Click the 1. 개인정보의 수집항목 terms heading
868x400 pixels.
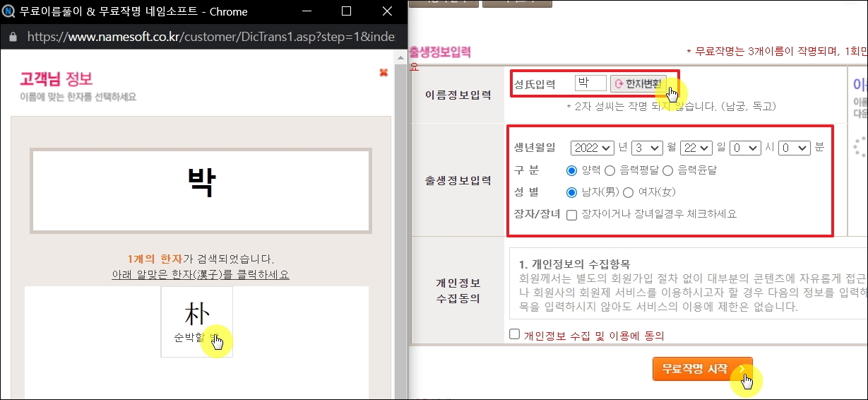point(575,264)
